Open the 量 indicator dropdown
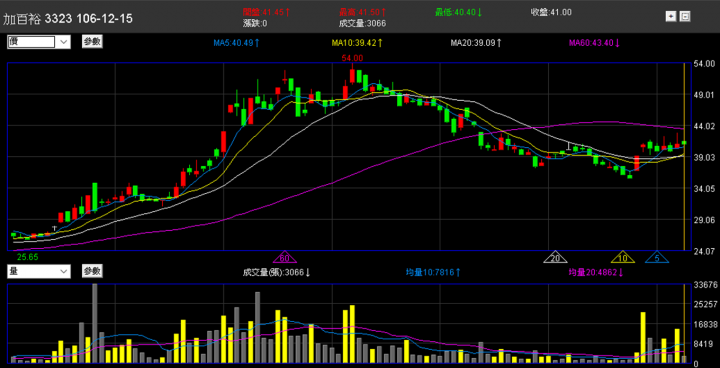 pyautogui.click(x=39, y=272)
